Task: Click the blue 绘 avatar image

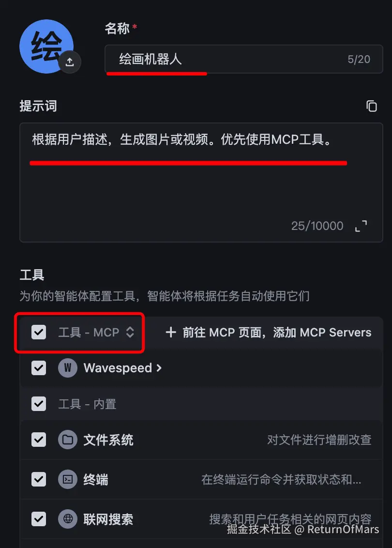Action: pos(46,46)
